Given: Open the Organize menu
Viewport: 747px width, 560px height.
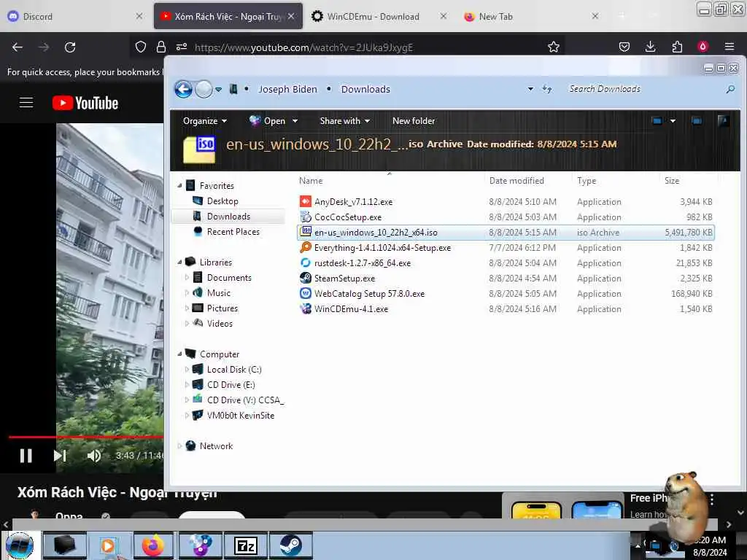Looking at the screenshot, I should click(x=204, y=121).
